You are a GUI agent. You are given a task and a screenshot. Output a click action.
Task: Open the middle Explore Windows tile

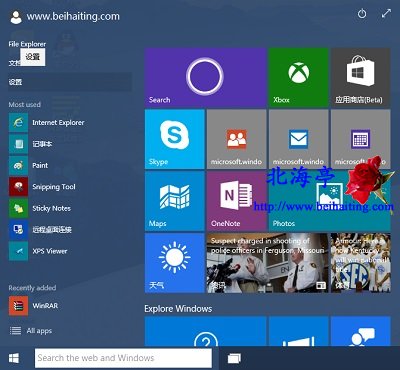pos(298,331)
